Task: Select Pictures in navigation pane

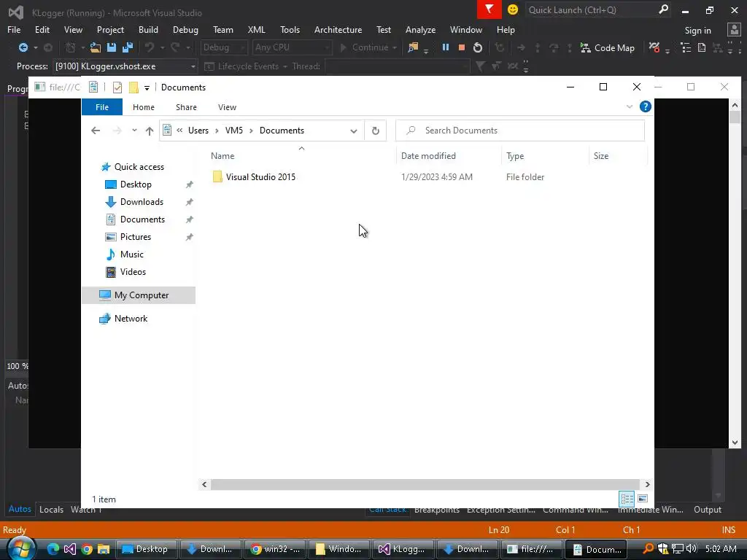Action: point(135,237)
